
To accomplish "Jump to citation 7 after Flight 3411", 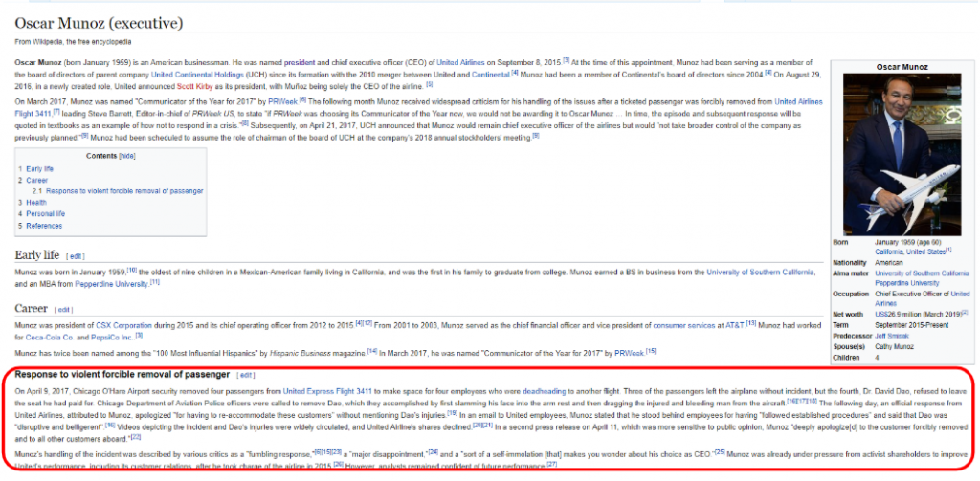I will pyautogui.click(x=56, y=112).
